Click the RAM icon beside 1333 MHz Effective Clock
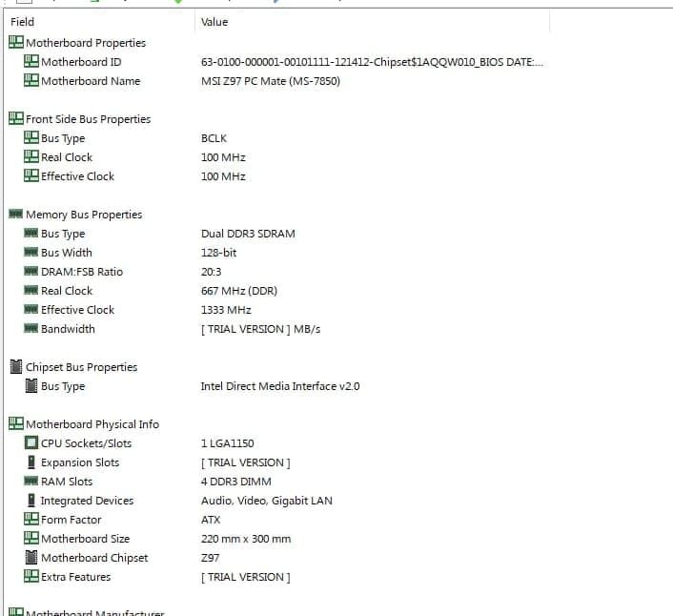The image size is (673, 616). pos(31,309)
